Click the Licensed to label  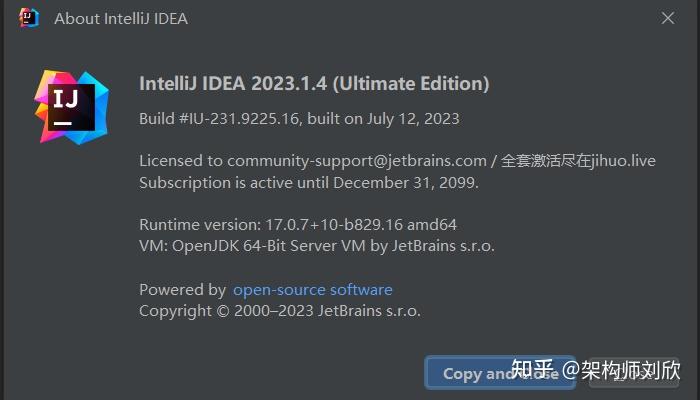(x=180, y=161)
